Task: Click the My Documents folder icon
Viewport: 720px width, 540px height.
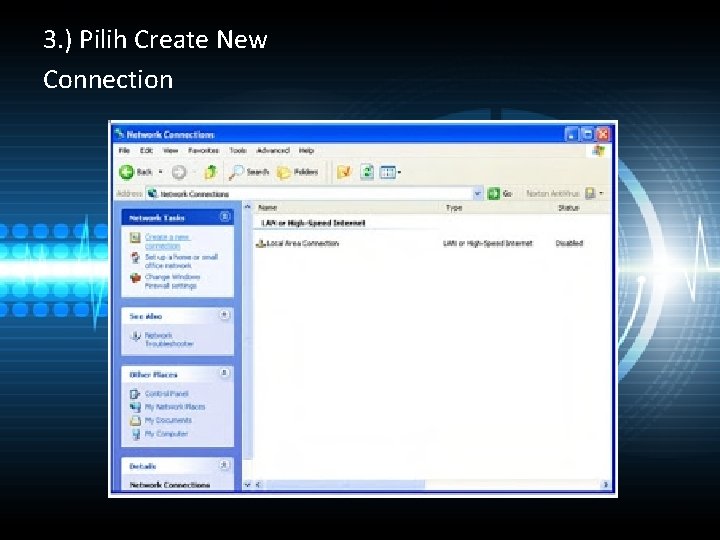Action: point(135,420)
